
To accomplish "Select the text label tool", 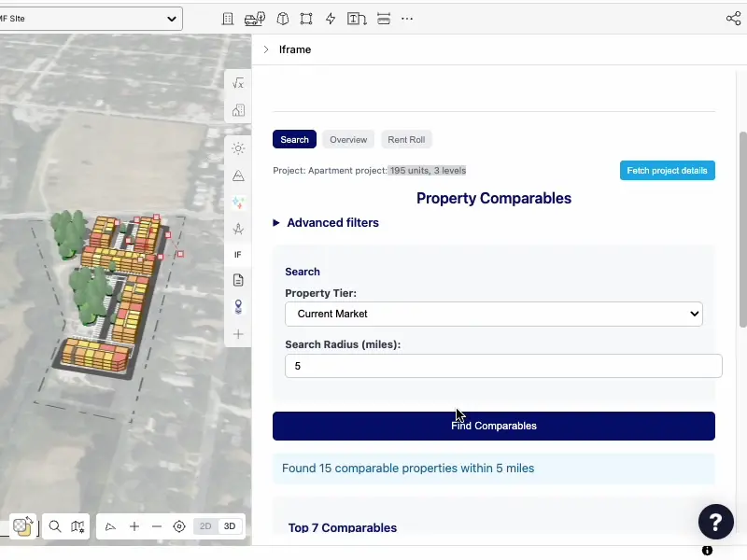I will [x=357, y=19].
